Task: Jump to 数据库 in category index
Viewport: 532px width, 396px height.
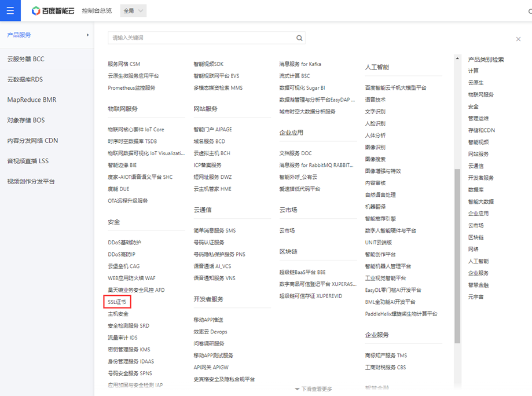Action: [x=476, y=190]
